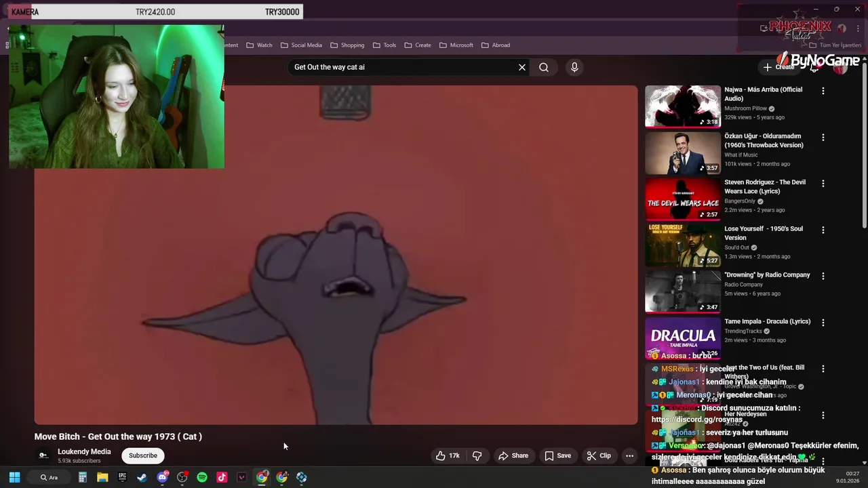Open options menu for Özkan Uğur video
The image size is (868, 488).
[x=823, y=137]
